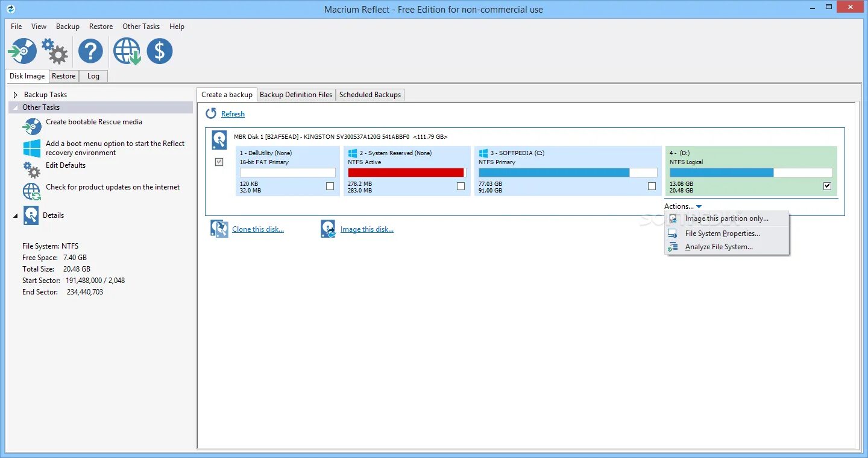Image resolution: width=868 pixels, height=458 pixels.
Task: Click the red System Reserved usage bar
Action: coord(406,173)
